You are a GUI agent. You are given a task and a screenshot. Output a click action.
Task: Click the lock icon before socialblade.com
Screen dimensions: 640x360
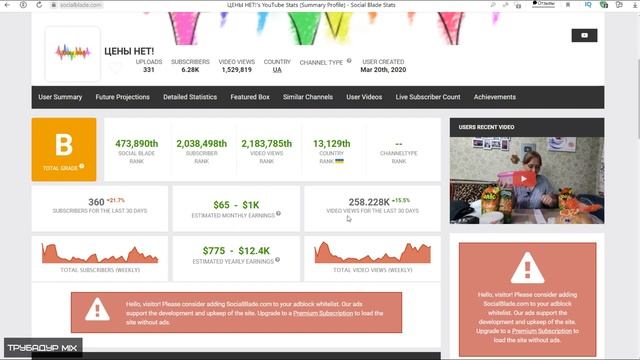(x=53, y=5)
